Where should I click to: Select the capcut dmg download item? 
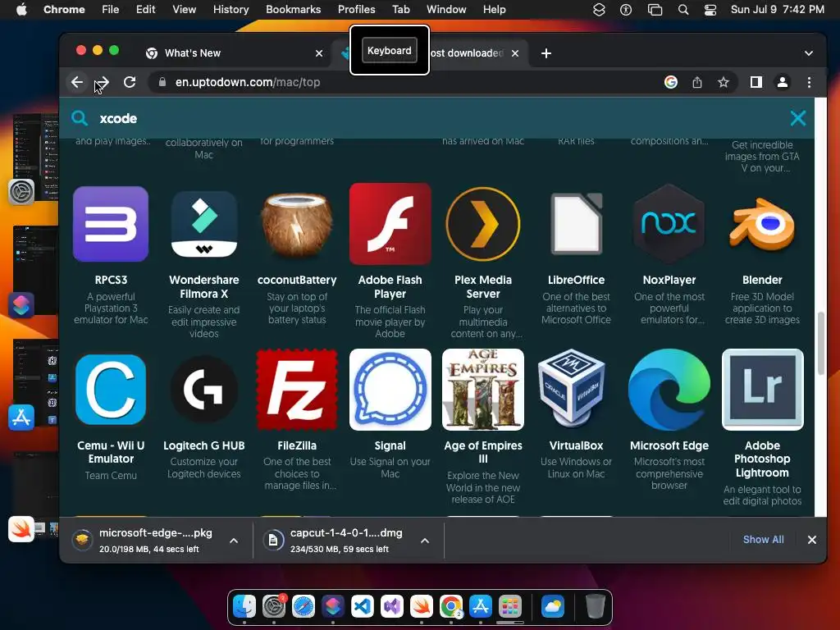click(346, 541)
